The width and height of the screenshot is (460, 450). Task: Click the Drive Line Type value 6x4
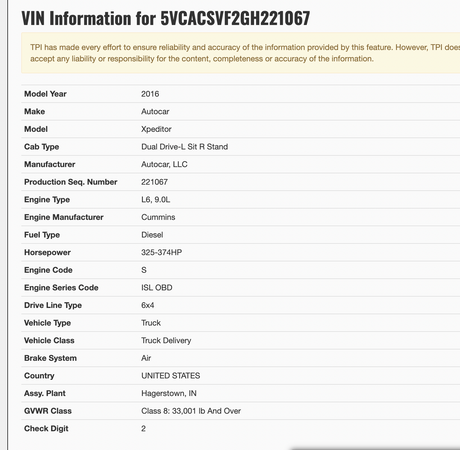[x=148, y=305]
